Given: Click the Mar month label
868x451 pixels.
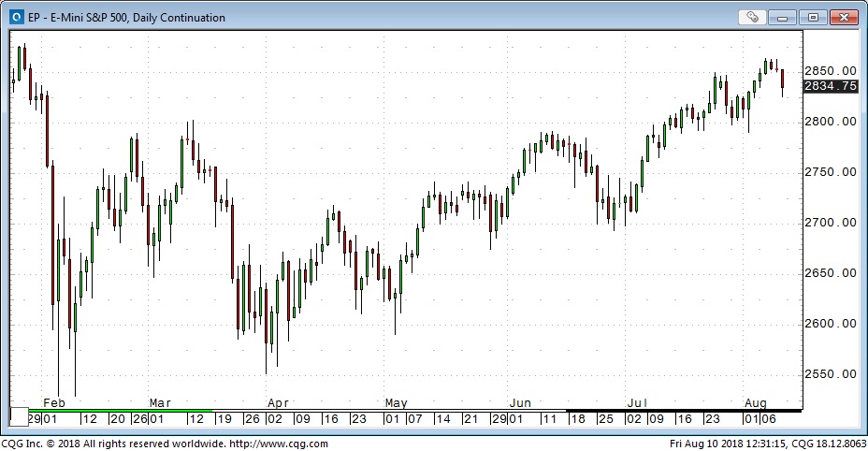Looking at the screenshot, I should coord(160,402).
